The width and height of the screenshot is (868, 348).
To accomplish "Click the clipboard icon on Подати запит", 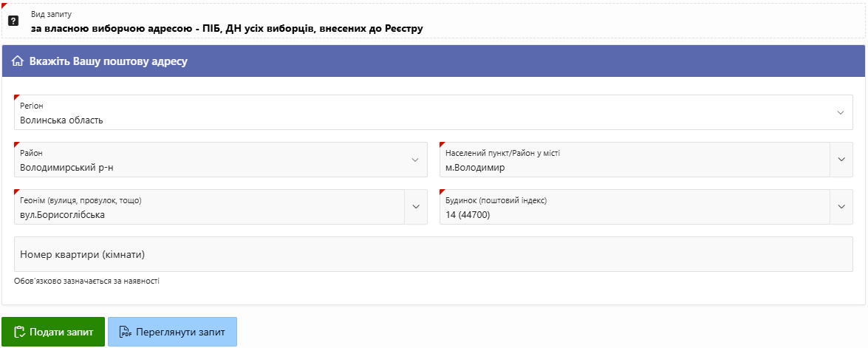I will (x=20, y=332).
